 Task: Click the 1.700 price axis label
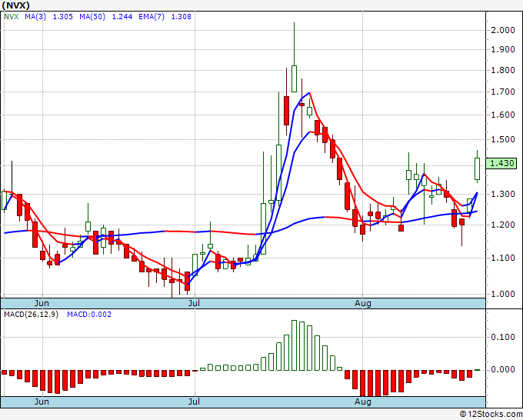503,92
